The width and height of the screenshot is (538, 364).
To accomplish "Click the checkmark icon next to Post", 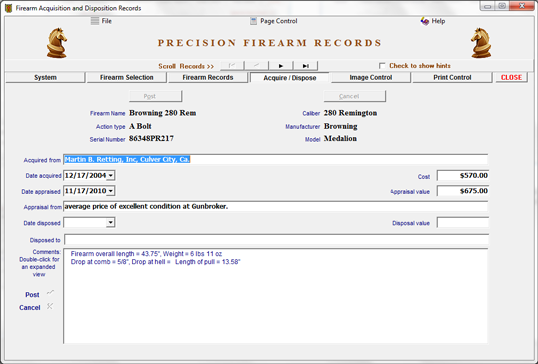I will (x=50, y=293).
